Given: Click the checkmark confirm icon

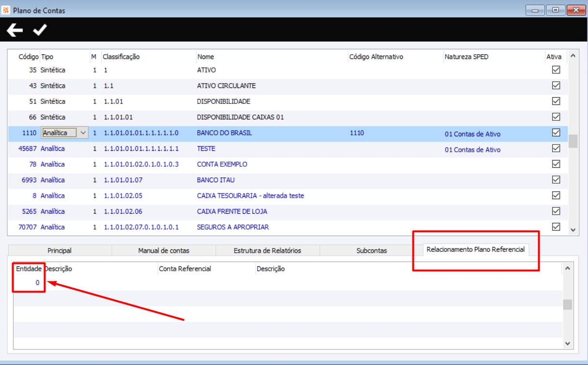Looking at the screenshot, I should 40,30.
